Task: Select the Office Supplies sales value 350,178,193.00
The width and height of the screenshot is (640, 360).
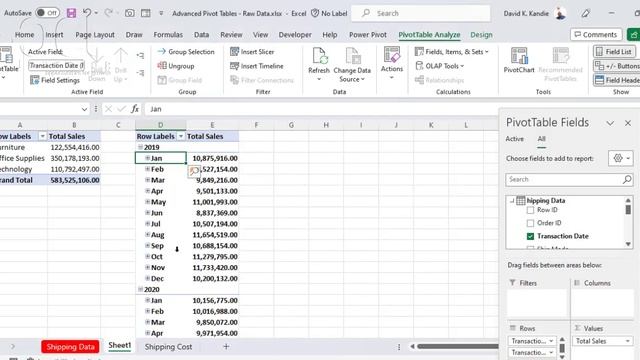Action: tap(74, 158)
